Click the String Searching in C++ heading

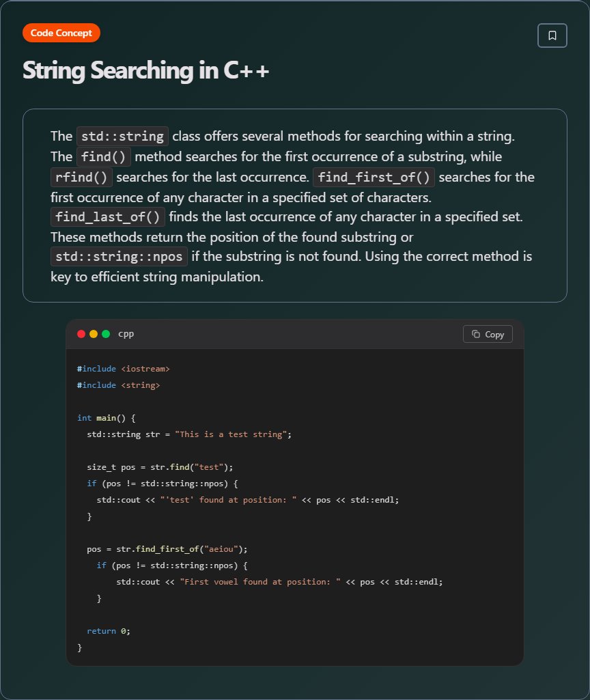(x=145, y=70)
